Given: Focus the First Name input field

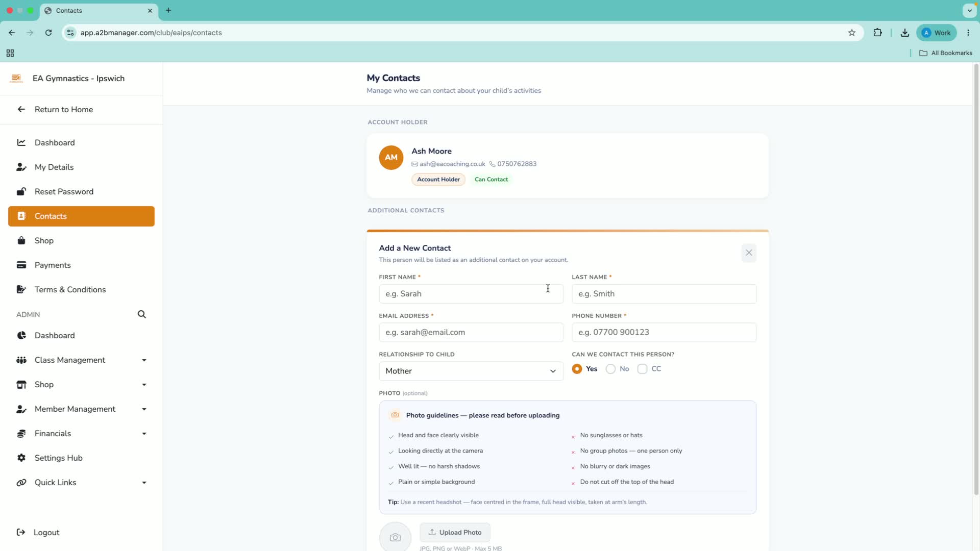Looking at the screenshot, I should click(x=471, y=294).
